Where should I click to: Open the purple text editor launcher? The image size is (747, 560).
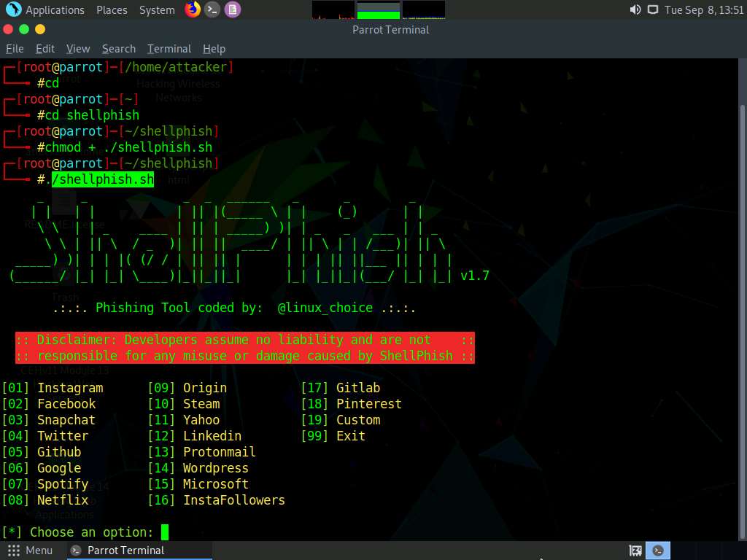[233, 9]
